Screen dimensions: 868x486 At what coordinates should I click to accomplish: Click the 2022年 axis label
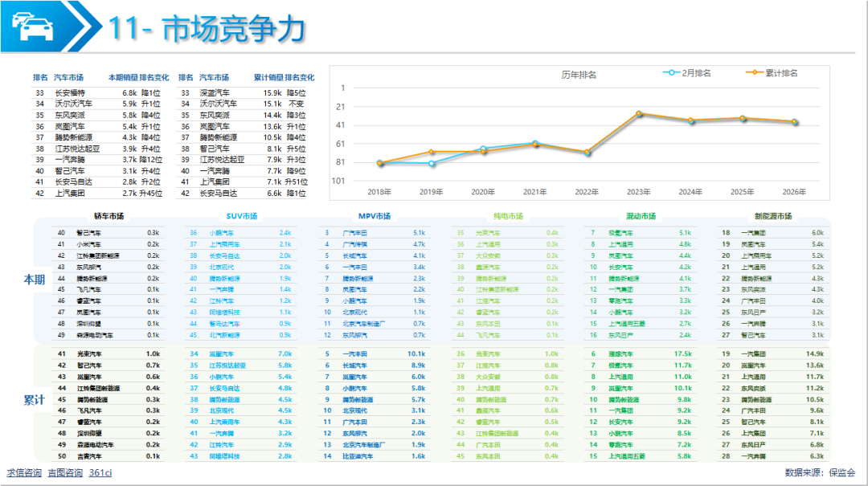pyautogui.click(x=586, y=192)
